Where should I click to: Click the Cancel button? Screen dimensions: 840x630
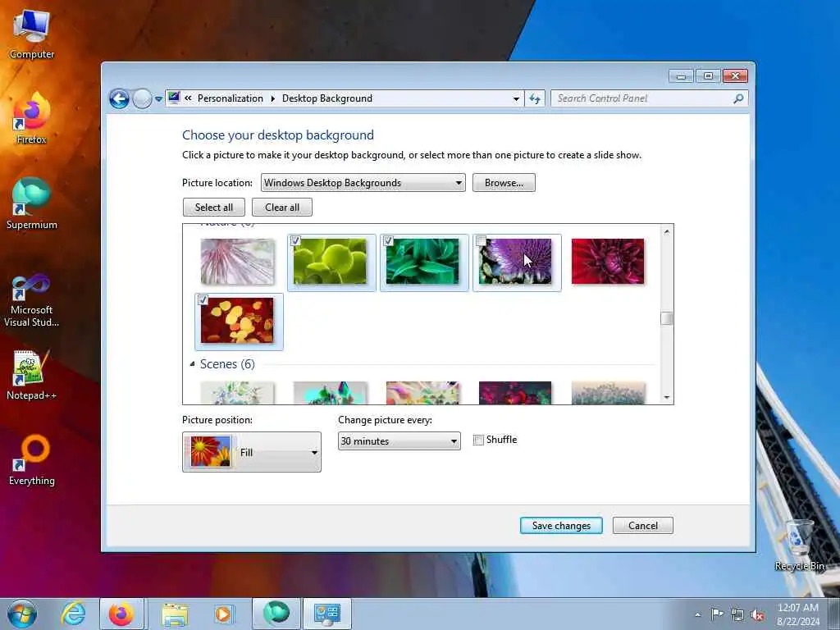[x=643, y=526]
